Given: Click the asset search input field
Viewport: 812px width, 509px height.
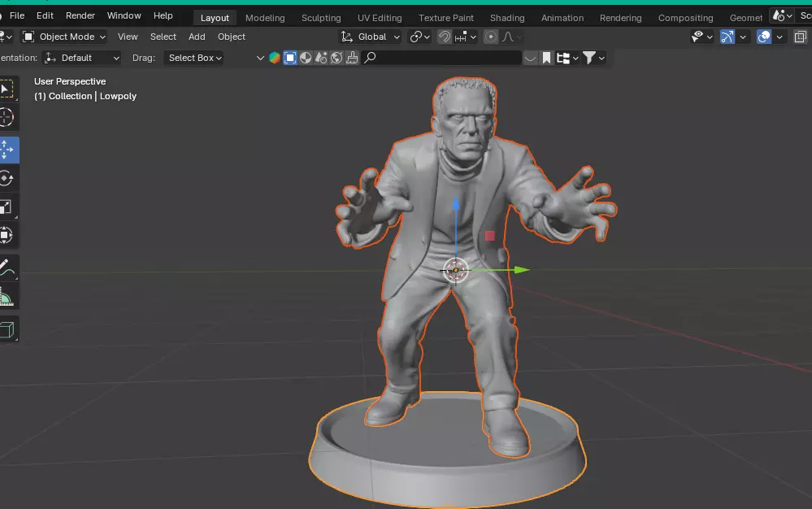Looking at the screenshot, I should [441, 58].
